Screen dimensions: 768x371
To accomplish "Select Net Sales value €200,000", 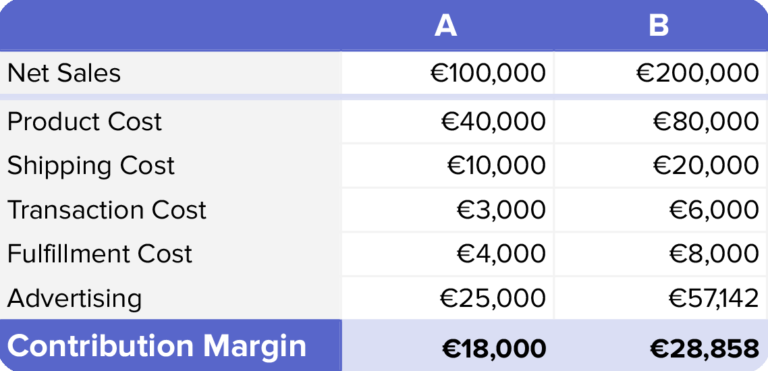I will pos(698,74).
